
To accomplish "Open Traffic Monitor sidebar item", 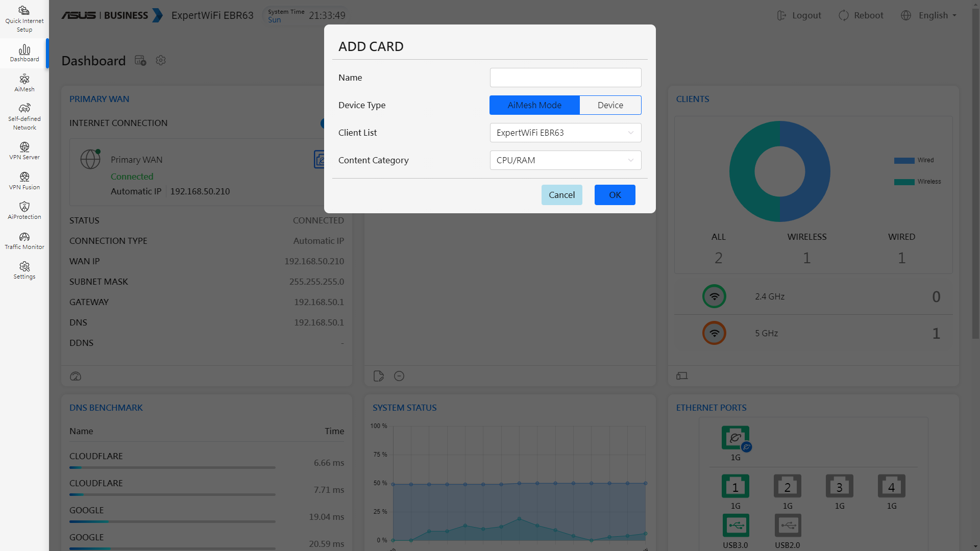I will click(24, 241).
